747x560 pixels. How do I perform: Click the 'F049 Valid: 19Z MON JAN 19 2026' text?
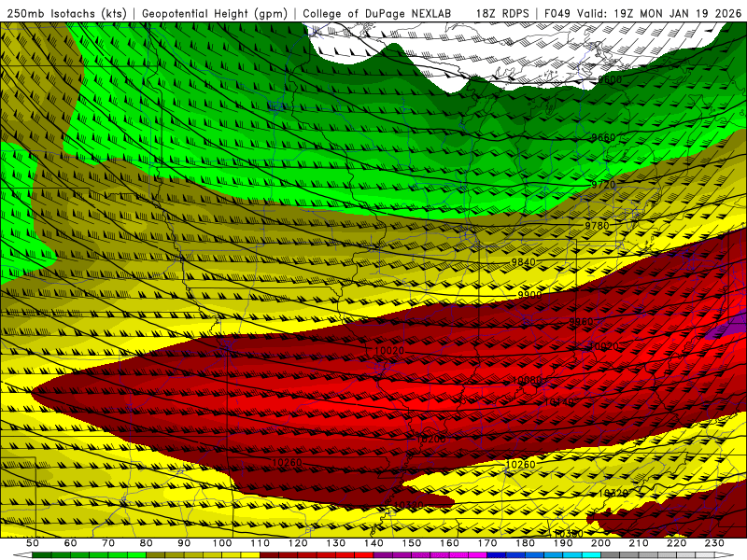point(642,14)
